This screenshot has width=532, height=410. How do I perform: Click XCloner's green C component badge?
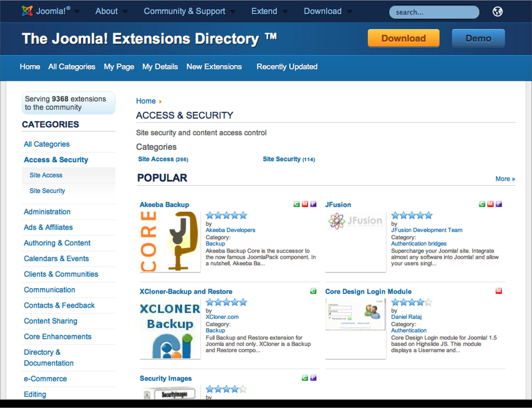pyautogui.click(x=313, y=291)
